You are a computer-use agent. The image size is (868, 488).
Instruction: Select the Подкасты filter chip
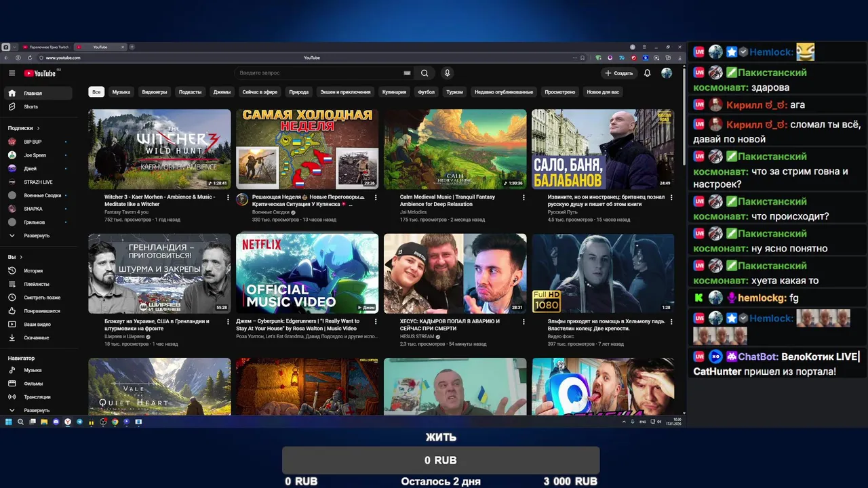(x=191, y=92)
